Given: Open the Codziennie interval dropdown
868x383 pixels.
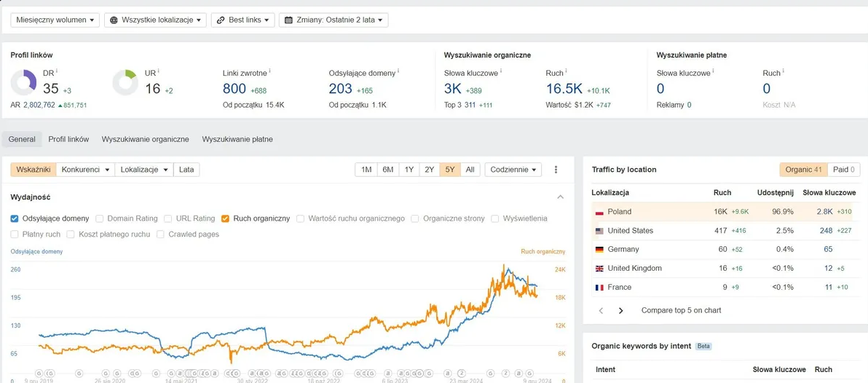Looking at the screenshot, I should [x=513, y=170].
